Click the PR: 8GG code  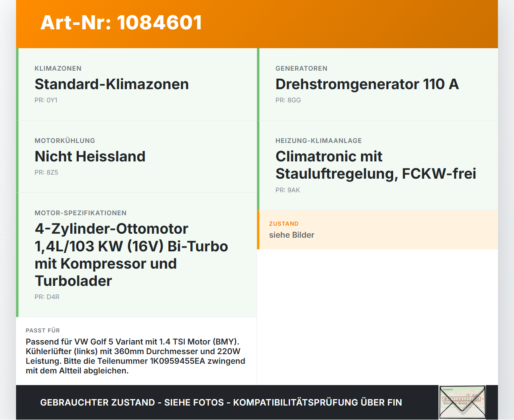click(288, 100)
